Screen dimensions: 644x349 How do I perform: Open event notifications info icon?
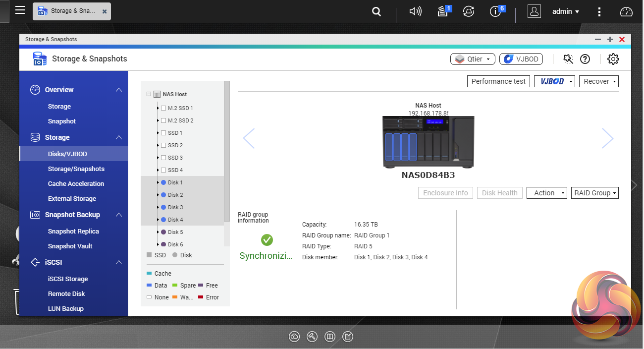coord(495,11)
